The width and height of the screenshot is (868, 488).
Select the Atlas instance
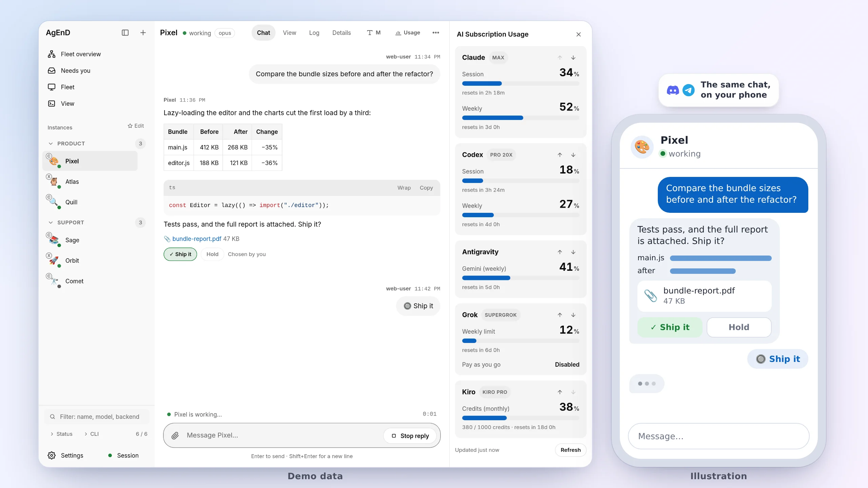(x=90, y=182)
